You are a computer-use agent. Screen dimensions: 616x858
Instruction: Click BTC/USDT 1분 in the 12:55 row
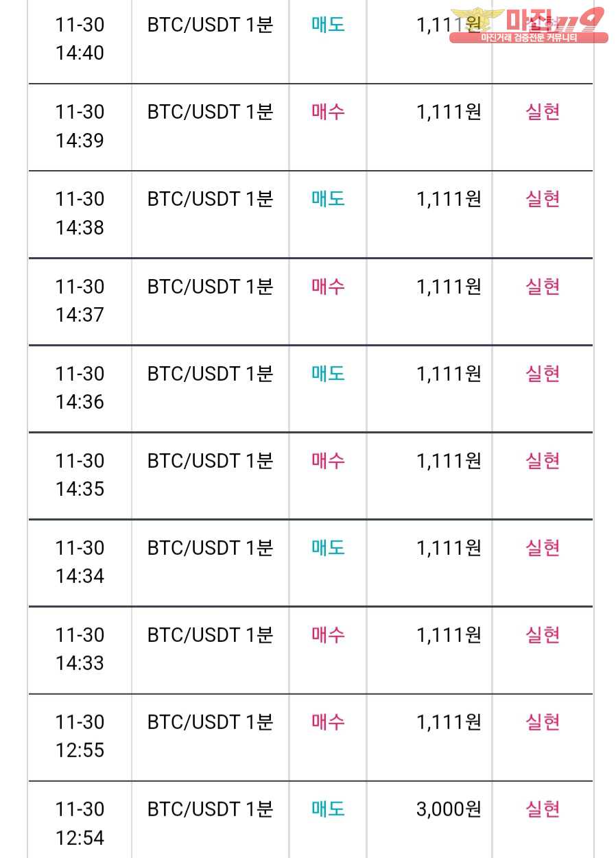[x=210, y=722]
